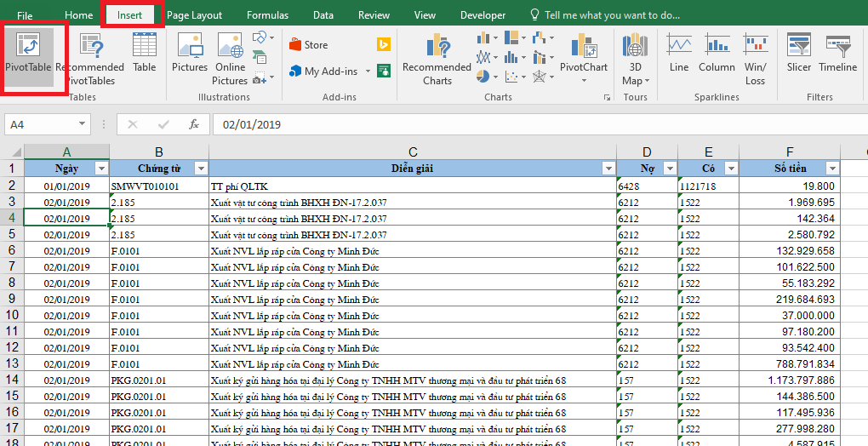This screenshot has height=446, width=868.
Task: Switch to the Formulas tab
Action: [267, 15]
